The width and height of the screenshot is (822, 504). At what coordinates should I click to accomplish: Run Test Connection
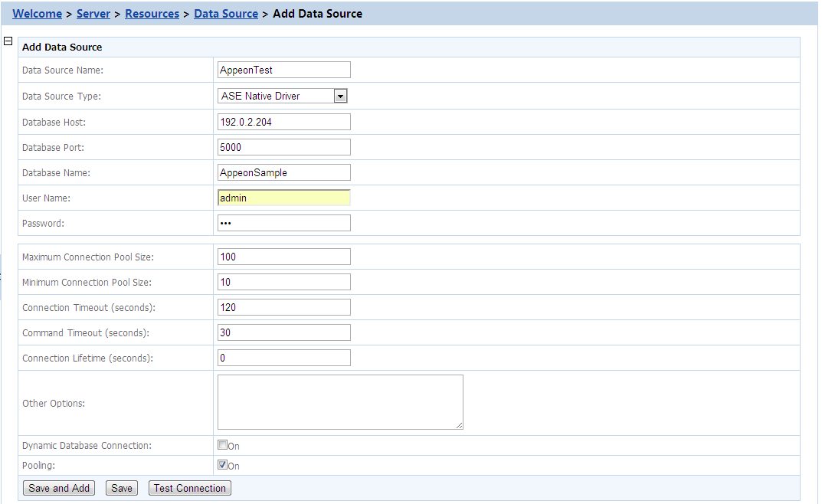(x=189, y=488)
